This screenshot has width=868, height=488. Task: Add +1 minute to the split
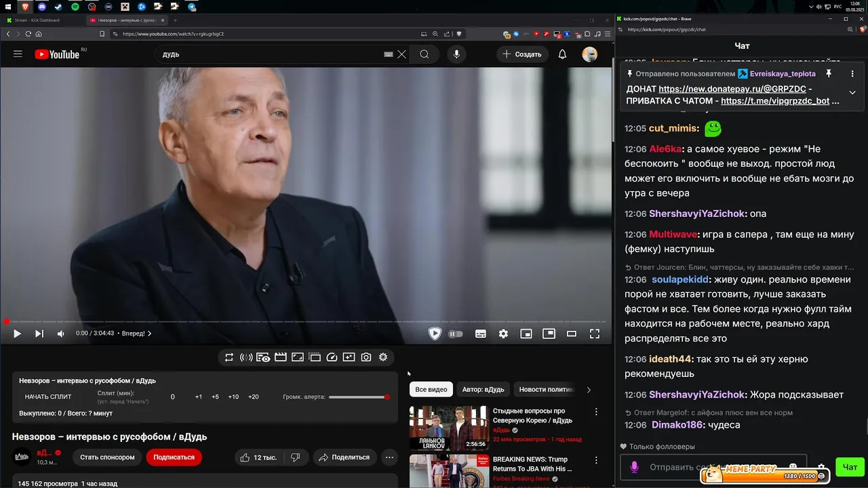[x=199, y=396]
